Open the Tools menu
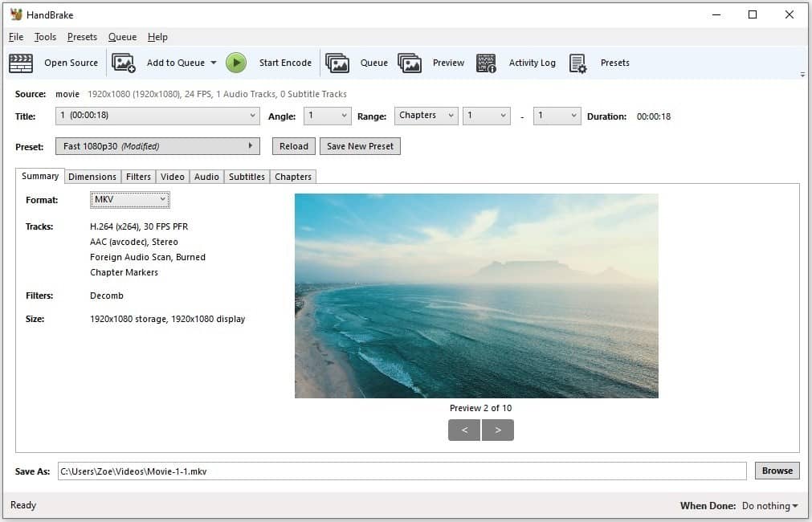Screen dimensions: 812x522 [45, 37]
